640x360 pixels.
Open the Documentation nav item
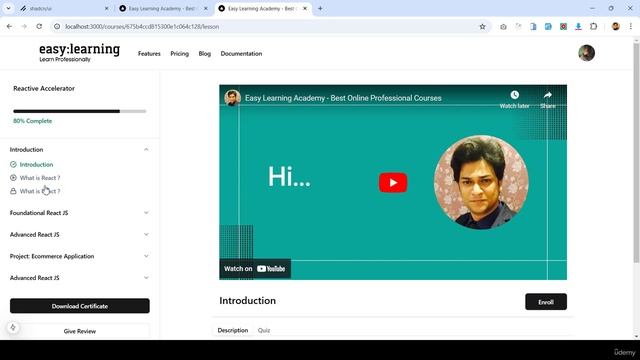(241, 53)
